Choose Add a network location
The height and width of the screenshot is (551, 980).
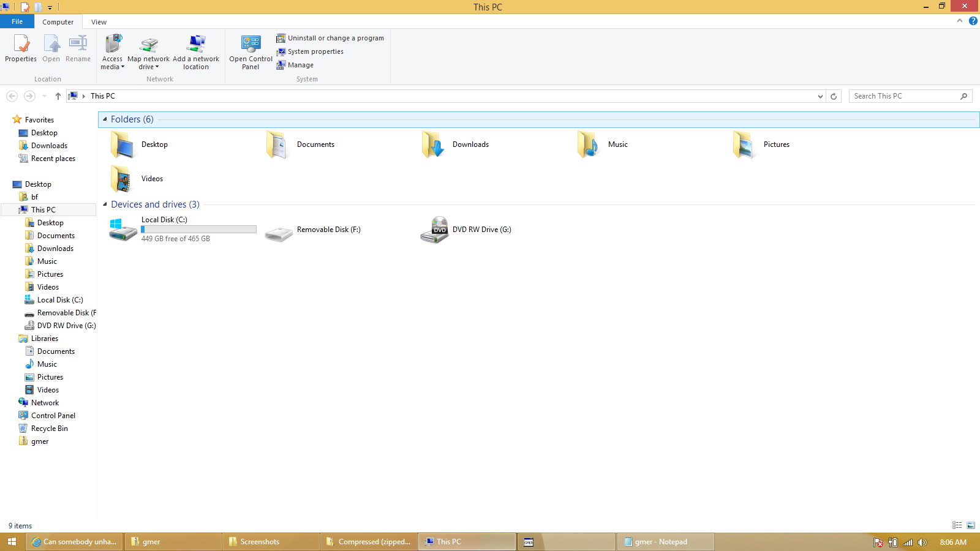196,53
